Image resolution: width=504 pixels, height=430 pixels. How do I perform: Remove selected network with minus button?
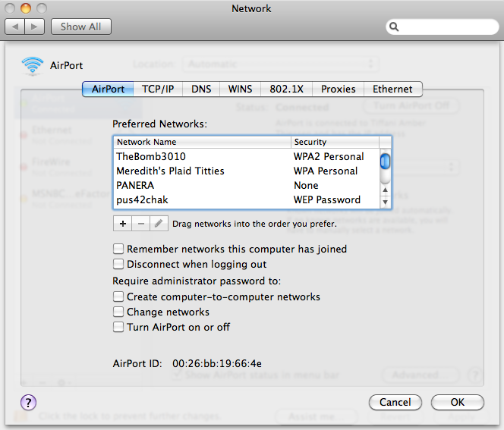[140, 224]
